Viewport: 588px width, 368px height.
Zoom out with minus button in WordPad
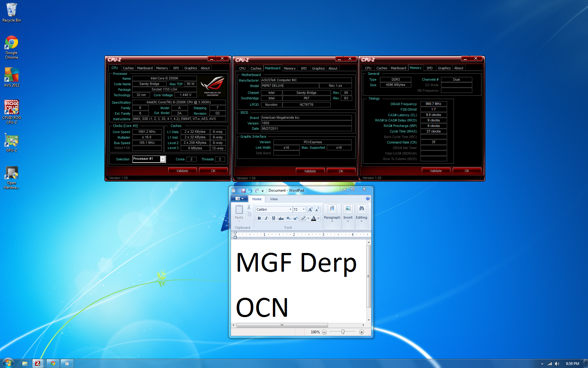pos(324,332)
